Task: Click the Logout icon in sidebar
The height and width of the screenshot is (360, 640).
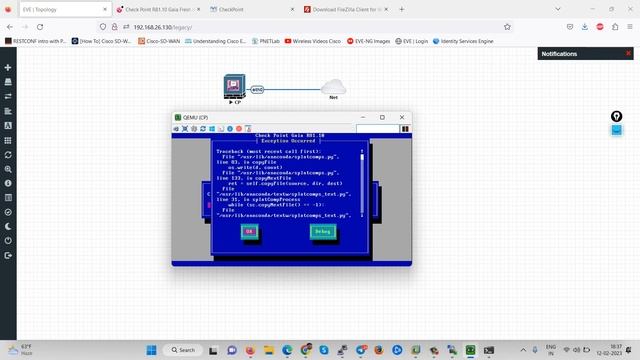Action: pyautogui.click(x=8, y=256)
